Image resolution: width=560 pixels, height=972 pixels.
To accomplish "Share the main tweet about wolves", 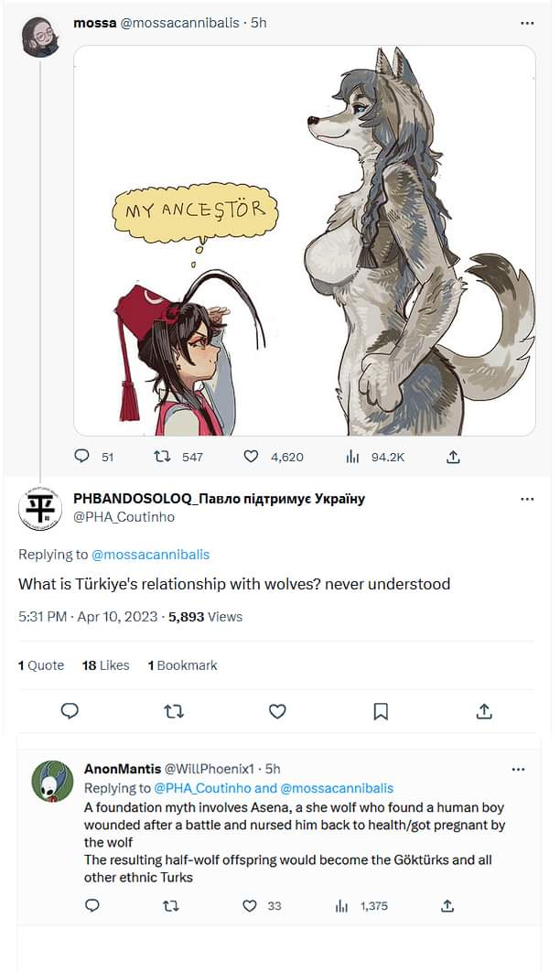I will (485, 711).
